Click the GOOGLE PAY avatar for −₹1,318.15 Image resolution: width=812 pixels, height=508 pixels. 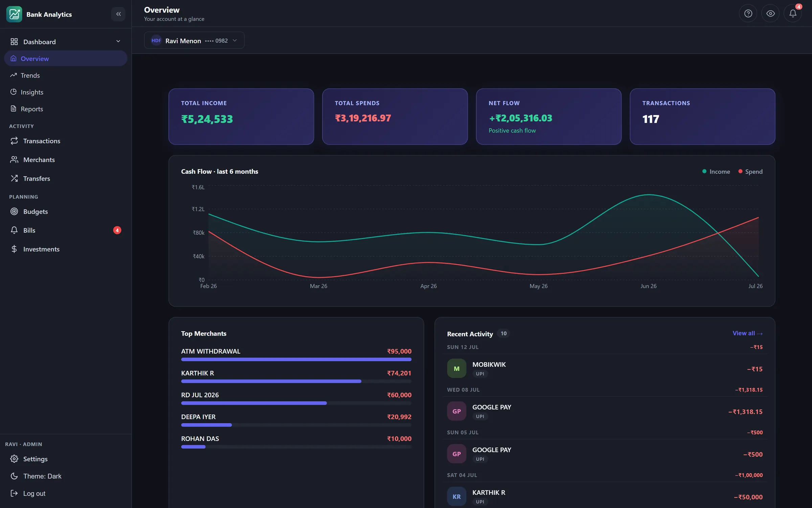456,411
